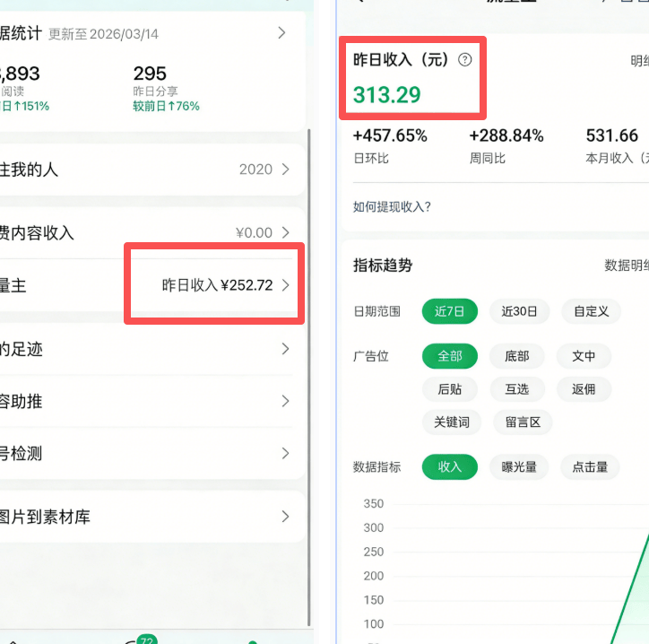Filter ad position by 全部
The image size is (649, 644).
point(450,356)
